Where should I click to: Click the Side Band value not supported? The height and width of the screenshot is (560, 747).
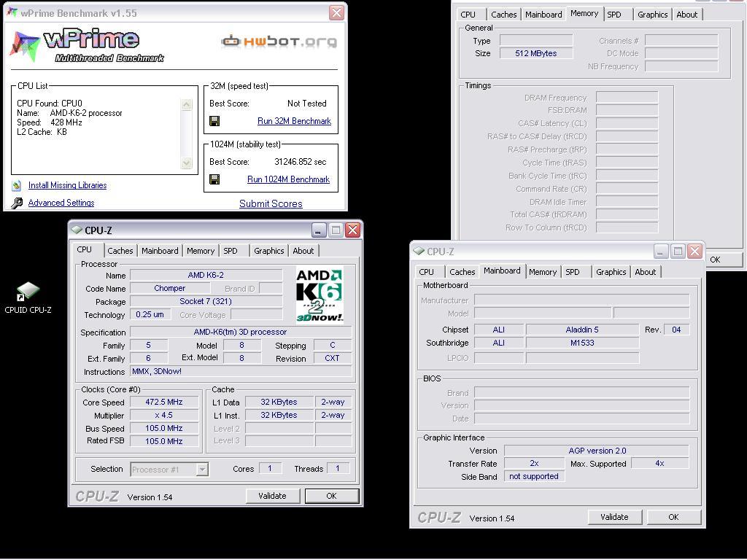pyautogui.click(x=534, y=477)
